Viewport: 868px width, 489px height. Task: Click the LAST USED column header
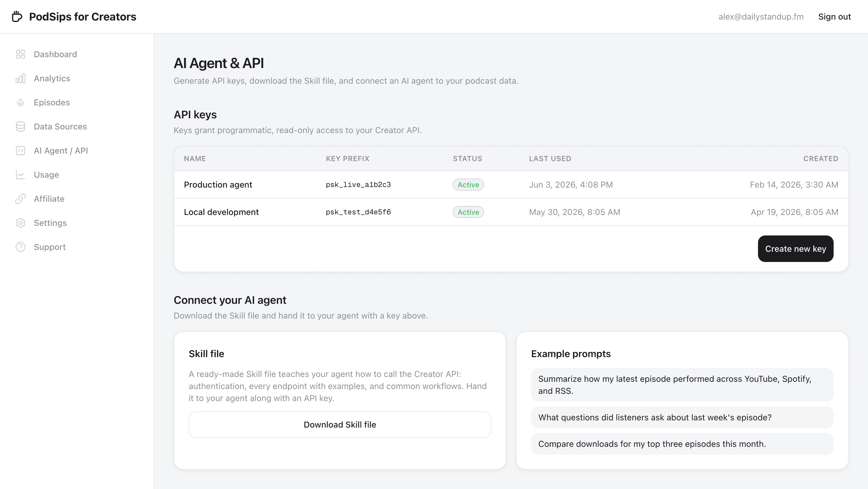550,158
